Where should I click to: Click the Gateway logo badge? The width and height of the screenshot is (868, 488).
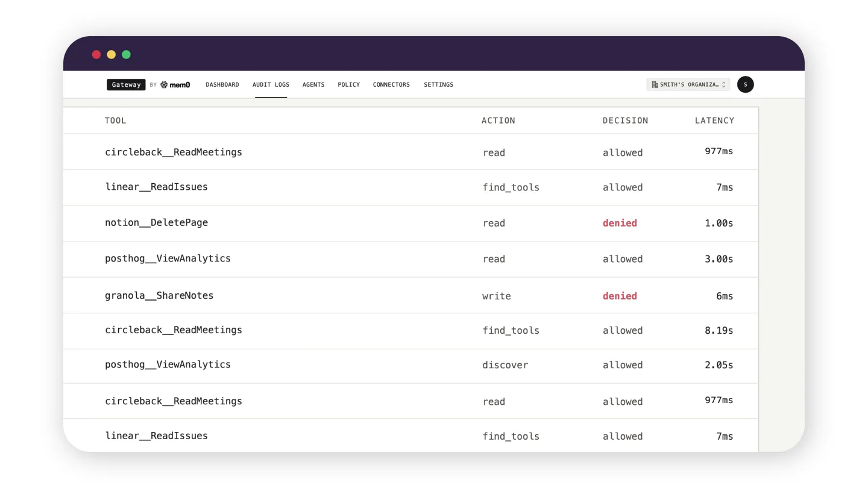pyautogui.click(x=126, y=85)
